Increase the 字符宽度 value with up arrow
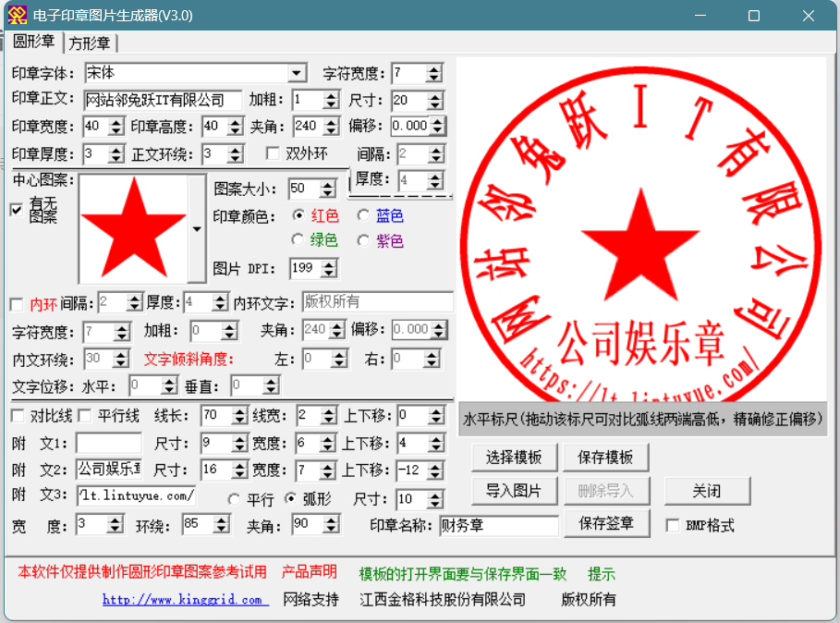 pyautogui.click(x=435, y=68)
